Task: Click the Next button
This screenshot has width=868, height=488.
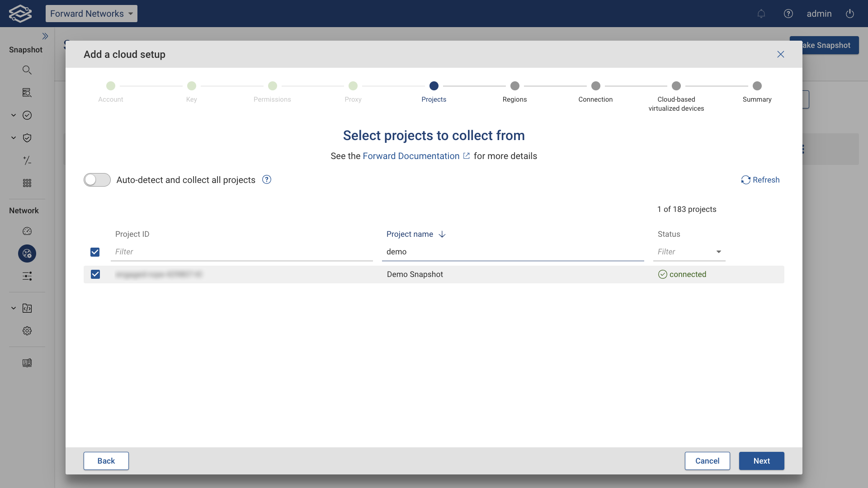Action: click(x=761, y=461)
